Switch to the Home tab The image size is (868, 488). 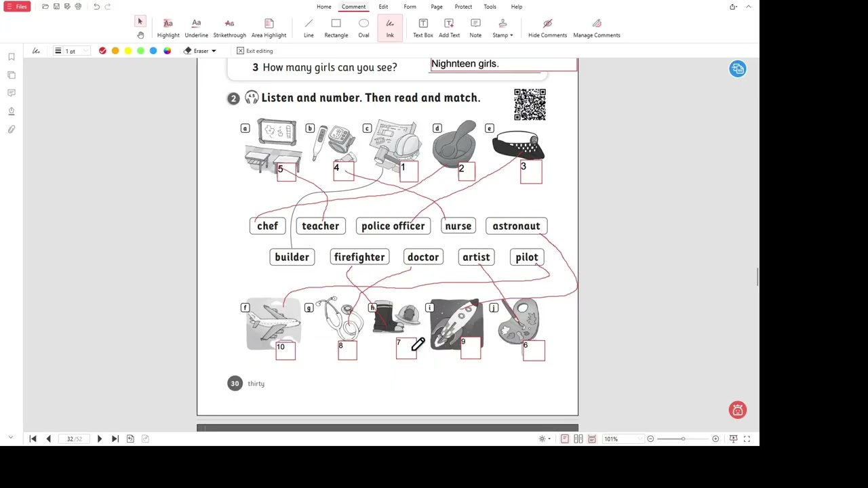[x=323, y=7]
